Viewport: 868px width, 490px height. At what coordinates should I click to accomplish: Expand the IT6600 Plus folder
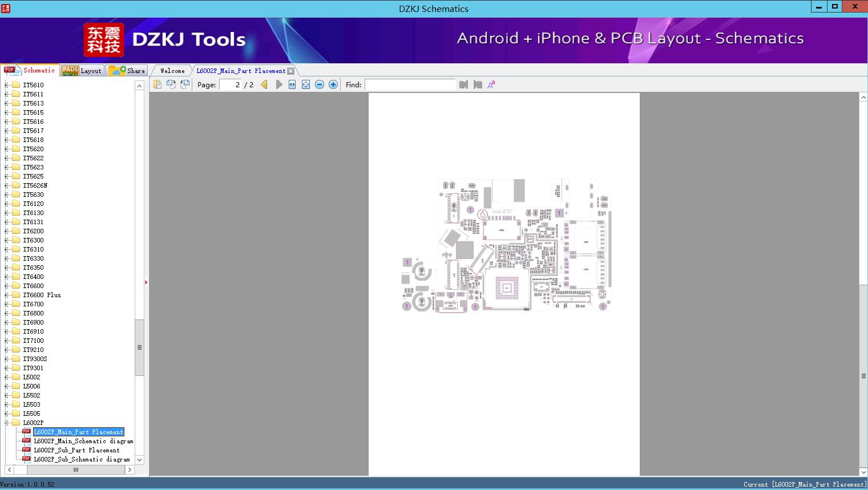(x=6, y=295)
